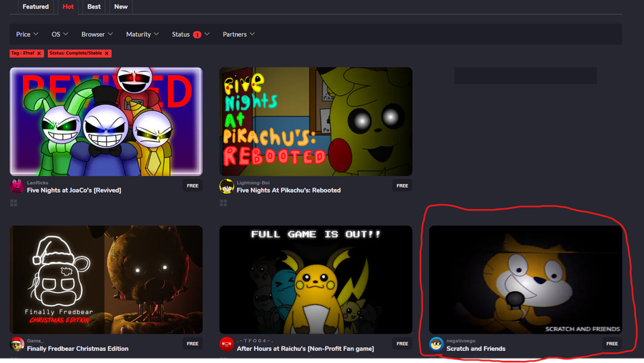Click FREE badge on Finally Fredbear Christmas Edition

(x=192, y=344)
